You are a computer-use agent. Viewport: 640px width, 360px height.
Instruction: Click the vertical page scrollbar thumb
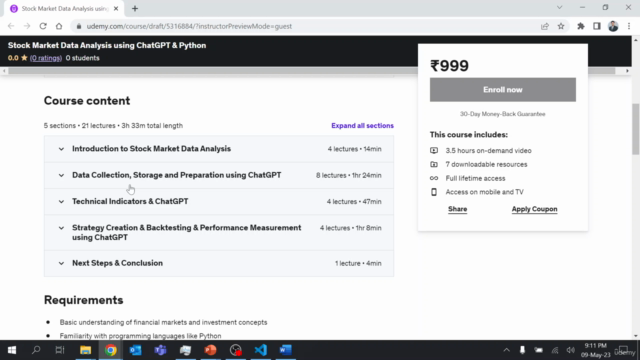tap(636, 129)
